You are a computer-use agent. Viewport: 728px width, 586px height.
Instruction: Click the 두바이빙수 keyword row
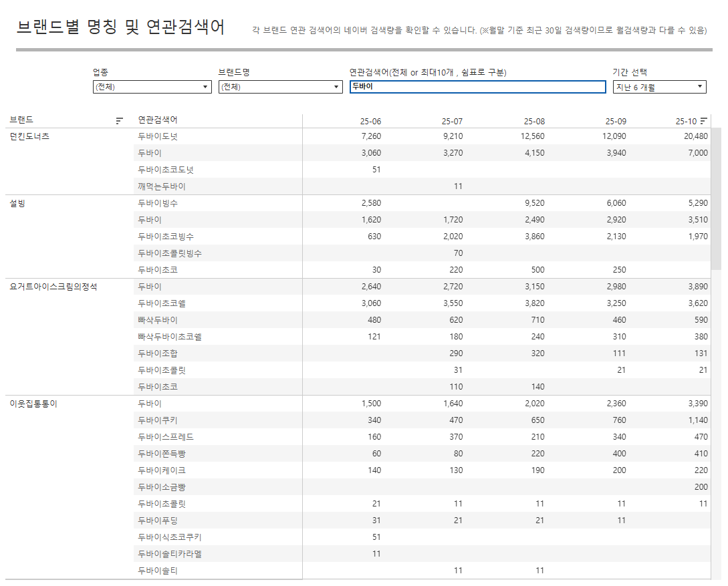(158, 203)
